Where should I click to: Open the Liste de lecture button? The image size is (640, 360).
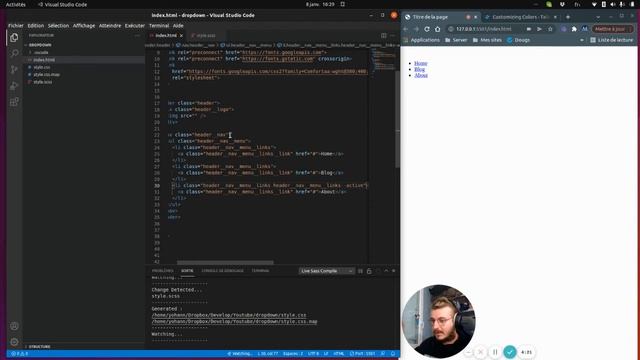click(611, 40)
